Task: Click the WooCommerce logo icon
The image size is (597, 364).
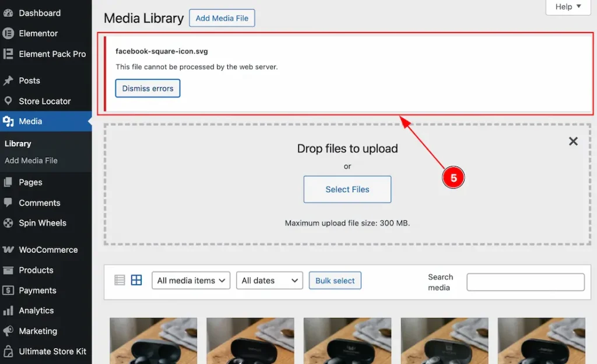Action: (8, 249)
